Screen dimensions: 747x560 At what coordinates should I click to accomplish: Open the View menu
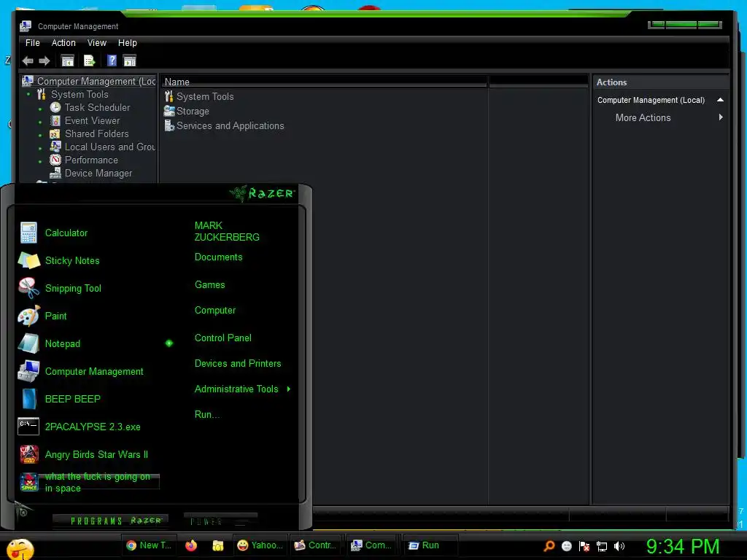(97, 43)
